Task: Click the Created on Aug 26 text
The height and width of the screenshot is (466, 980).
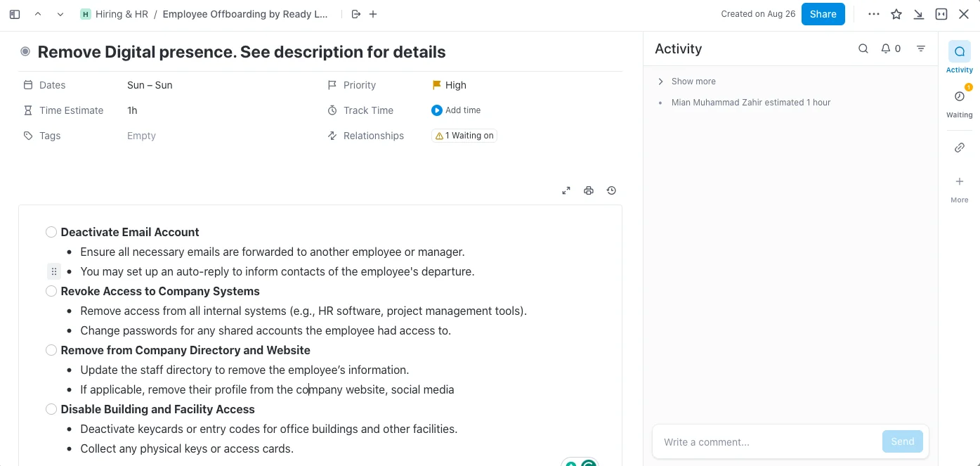Action: pyautogui.click(x=758, y=14)
